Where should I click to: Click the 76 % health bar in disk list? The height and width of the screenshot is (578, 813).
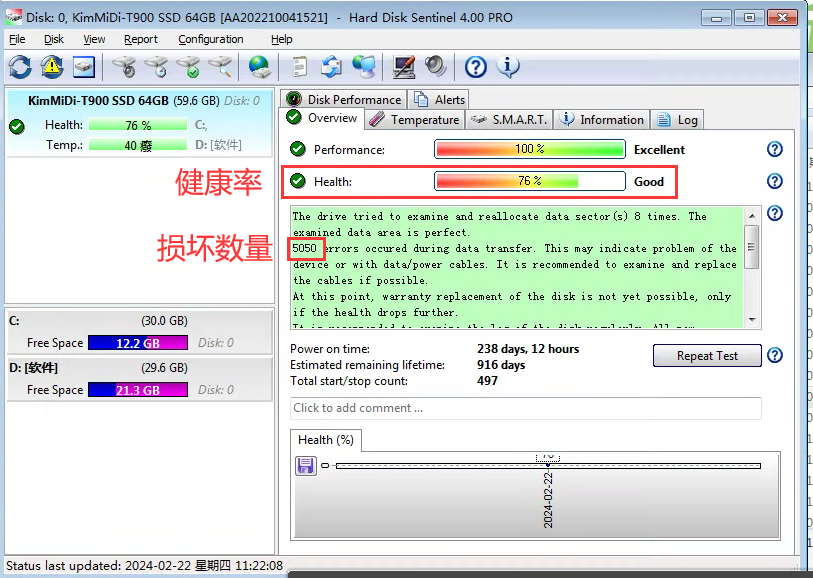click(138, 125)
